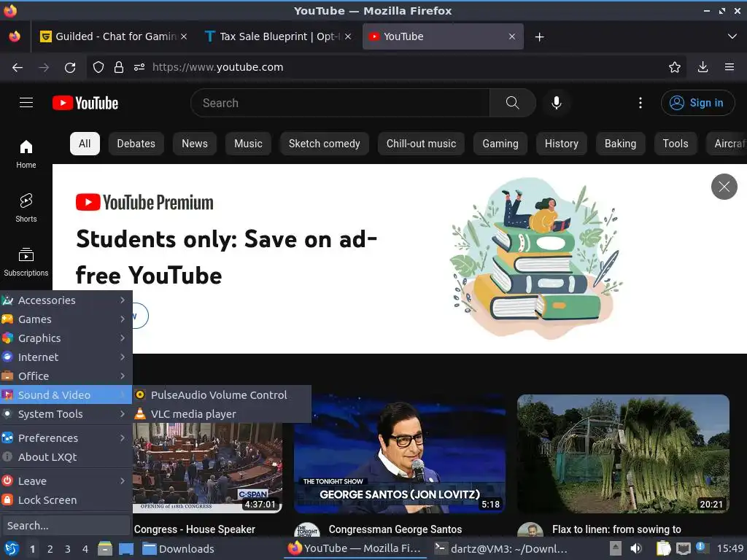Filter by Chill-out music chip
747x560 pixels.
pyautogui.click(x=421, y=144)
